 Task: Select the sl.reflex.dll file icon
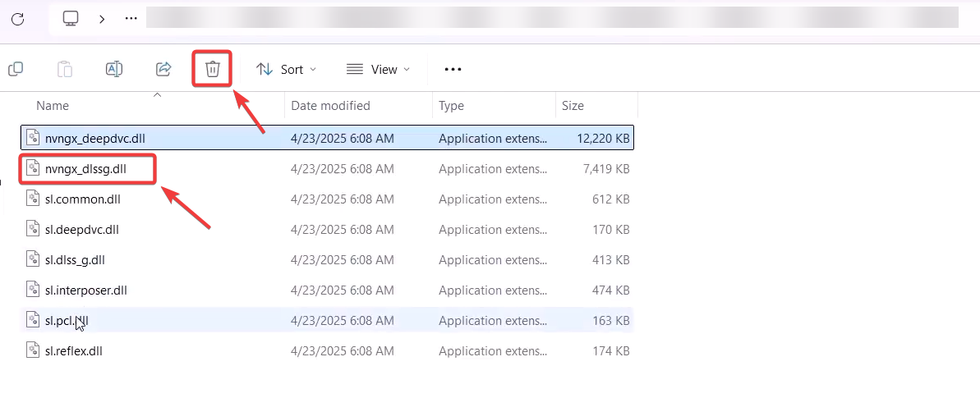[x=33, y=350]
